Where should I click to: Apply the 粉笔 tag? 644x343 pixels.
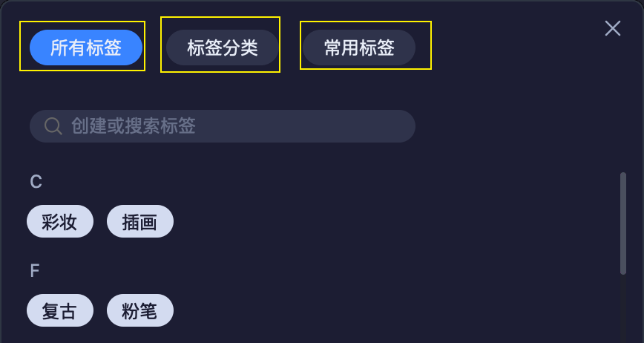[x=140, y=310]
